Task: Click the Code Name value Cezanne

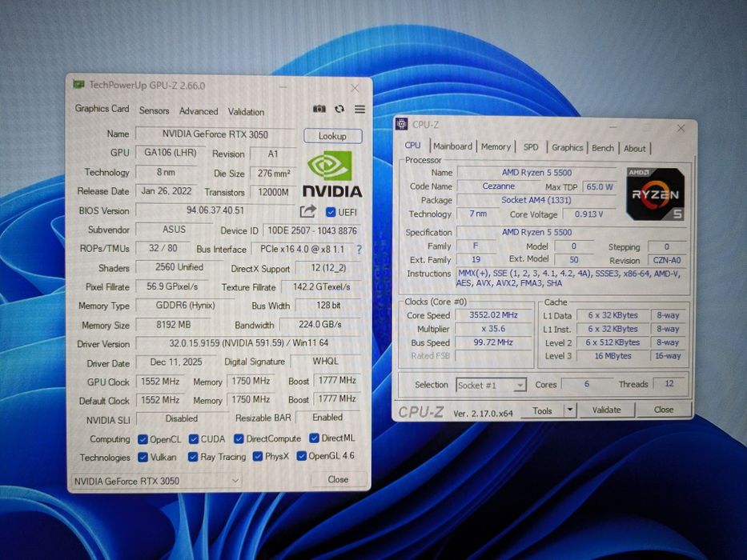Action: click(x=498, y=186)
